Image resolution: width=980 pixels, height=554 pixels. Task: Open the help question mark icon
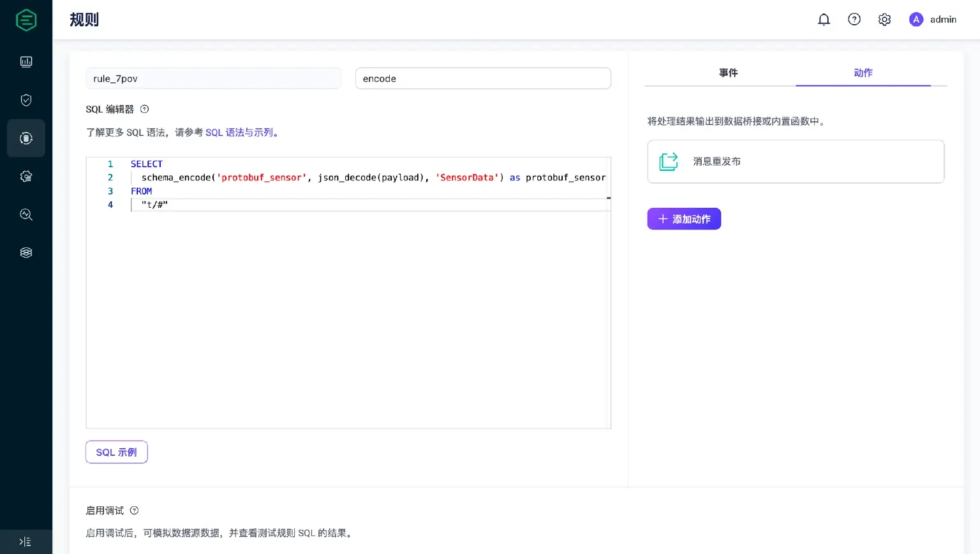pos(854,20)
